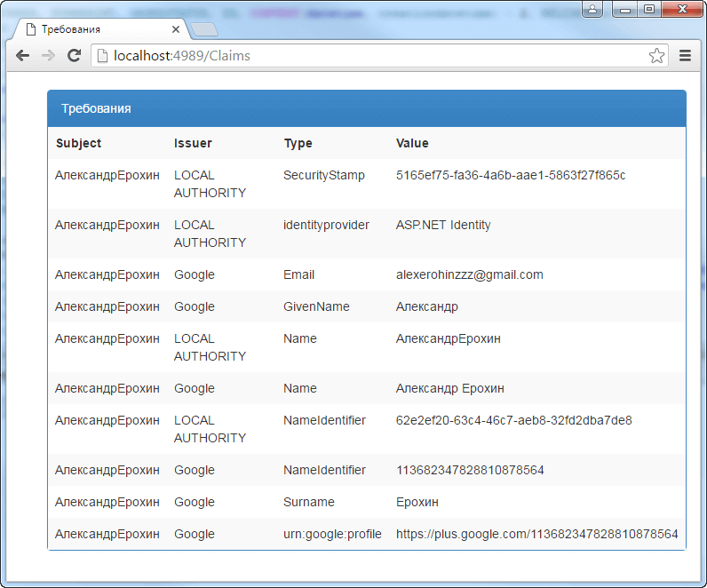Click the subject cell in the Surname row
Image resolution: width=707 pixels, height=588 pixels.
pyautogui.click(x=107, y=502)
